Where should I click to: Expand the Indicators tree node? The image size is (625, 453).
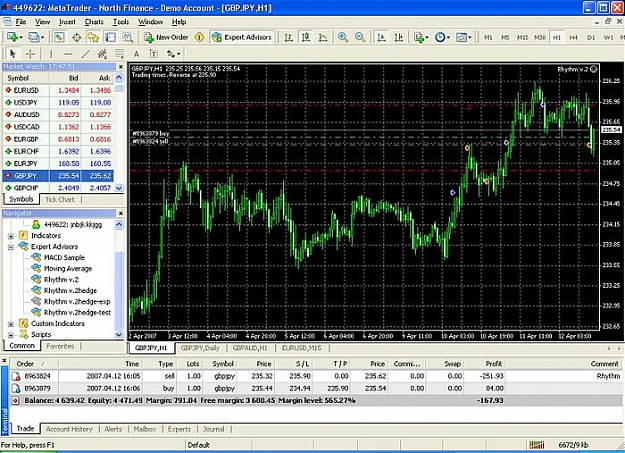pyautogui.click(x=11, y=236)
